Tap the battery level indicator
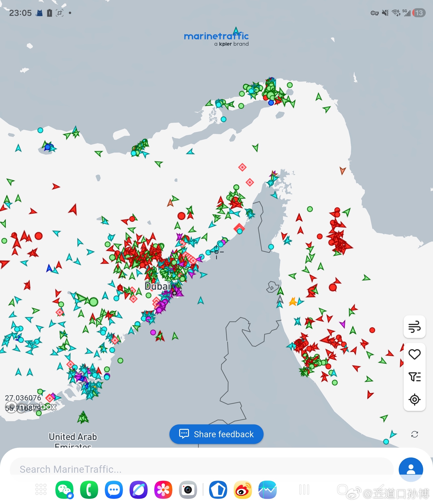433x504 pixels. click(419, 13)
